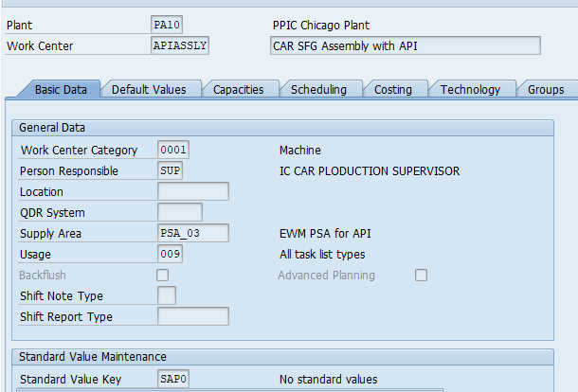Click the Work Center field APIASSLY
The image size is (578, 392).
(x=180, y=45)
